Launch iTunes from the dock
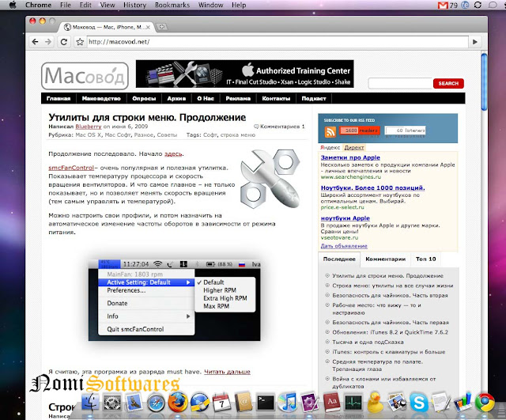 [x=287, y=403]
